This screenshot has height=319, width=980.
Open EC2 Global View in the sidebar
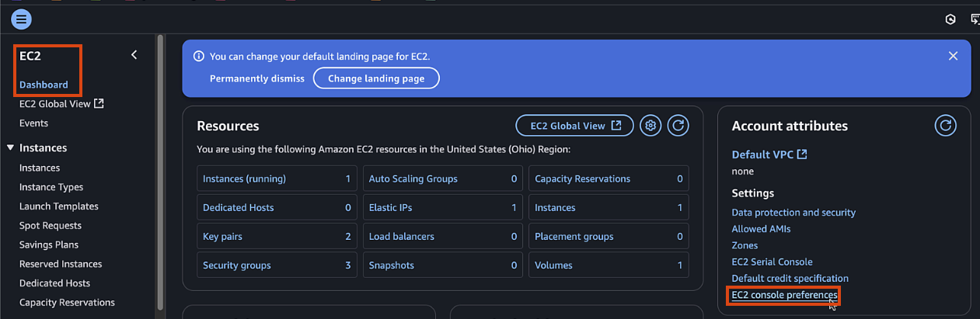[61, 104]
